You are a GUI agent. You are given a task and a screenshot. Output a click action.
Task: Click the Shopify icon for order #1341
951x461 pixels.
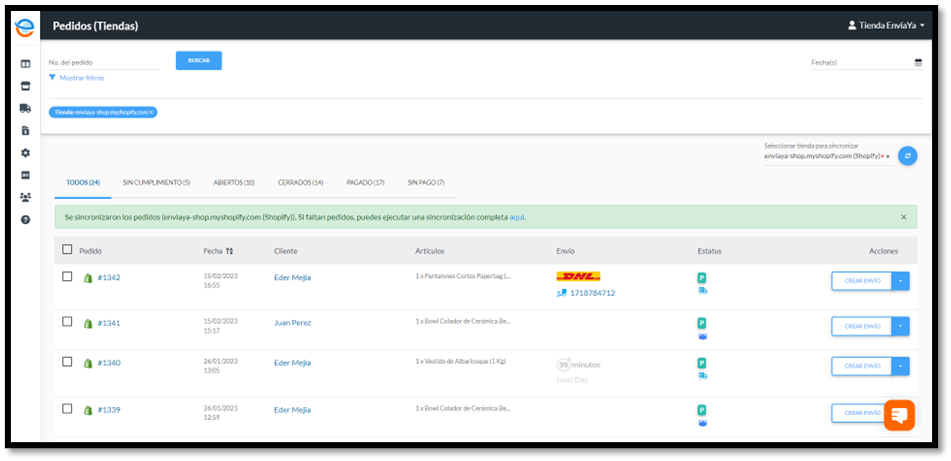tap(88, 323)
